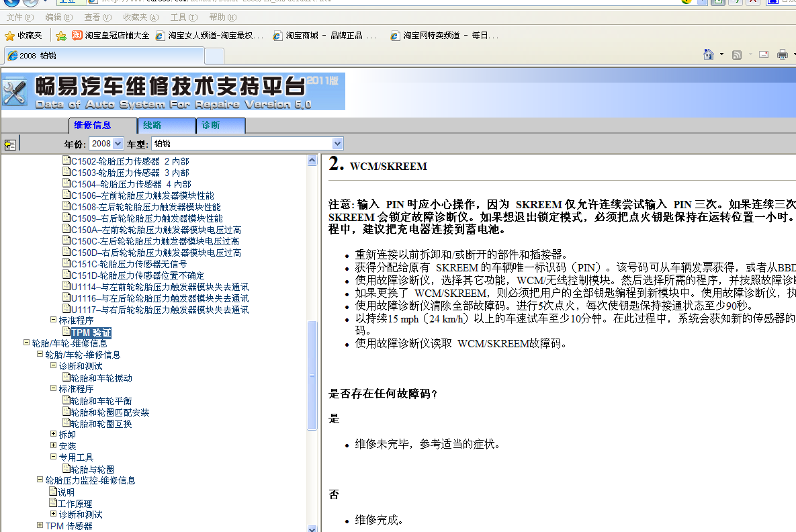Click the add-to-favorites-bar star icon

click(61, 36)
